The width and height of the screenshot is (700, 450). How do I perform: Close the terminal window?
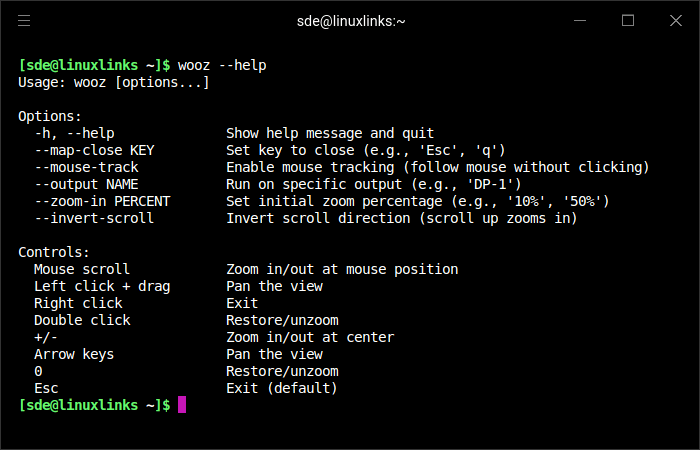point(675,20)
